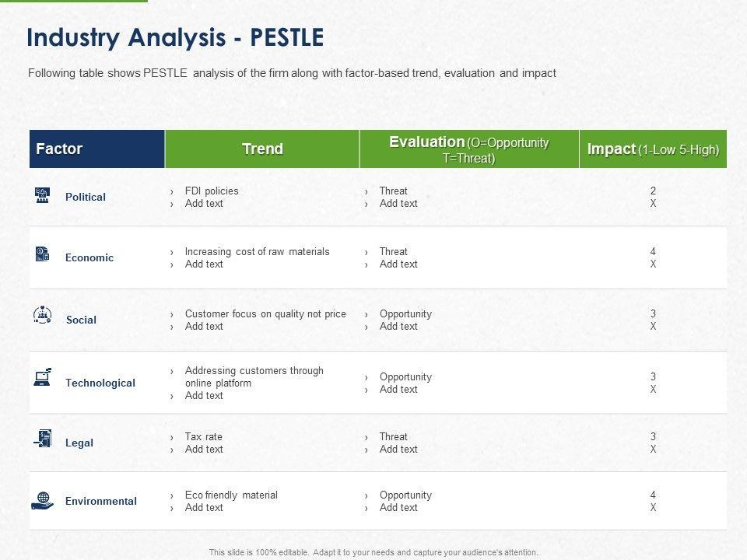Click the Social factor icon
This screenshot has height=560, width=747.
coord(43,315)
